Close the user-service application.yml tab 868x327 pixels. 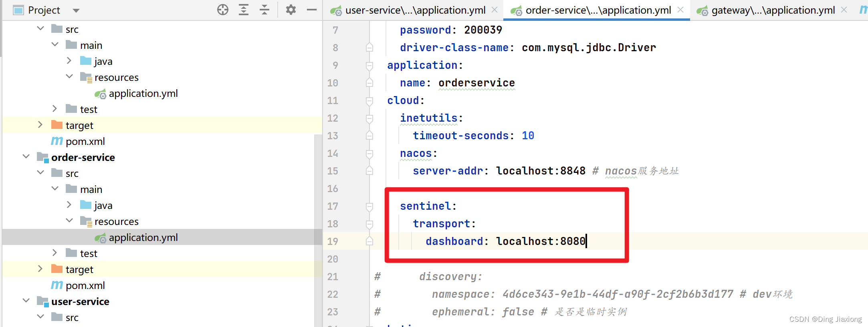[x=495, y=10]
